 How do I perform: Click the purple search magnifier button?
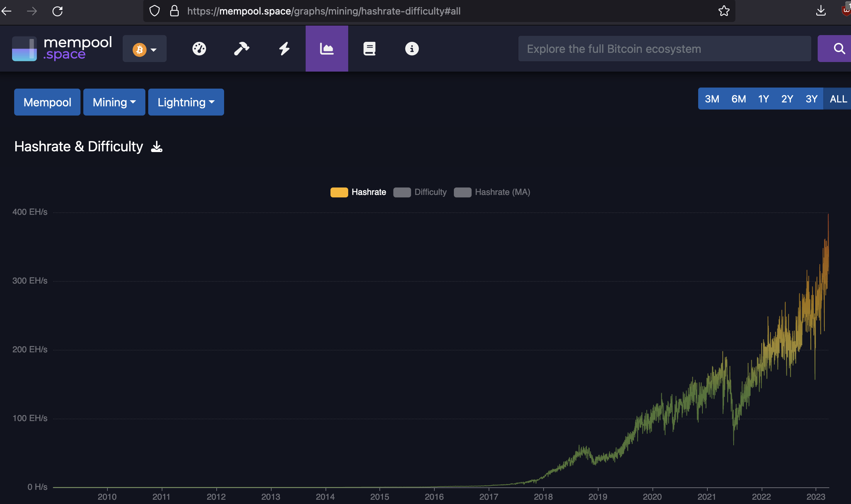839,49
